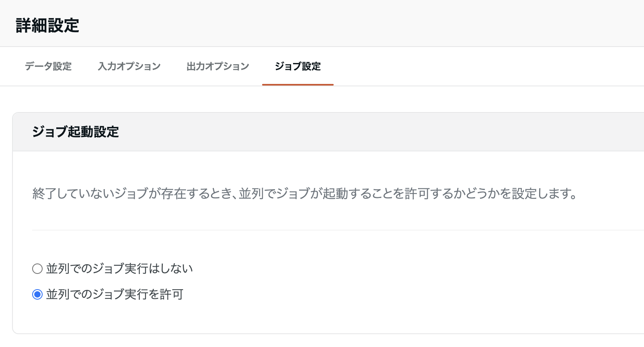The image size is (644, 347).
Task: Click the orange underline beneath ジョブ設定
Action: 298,84
